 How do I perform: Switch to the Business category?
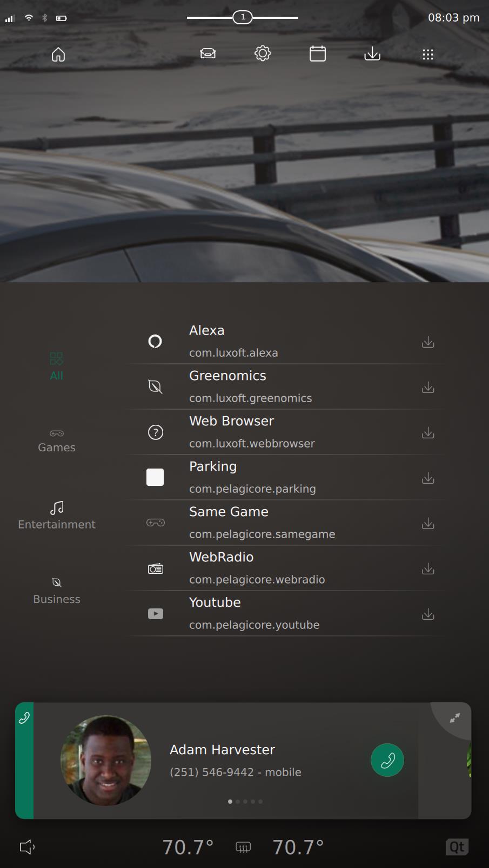57,591
